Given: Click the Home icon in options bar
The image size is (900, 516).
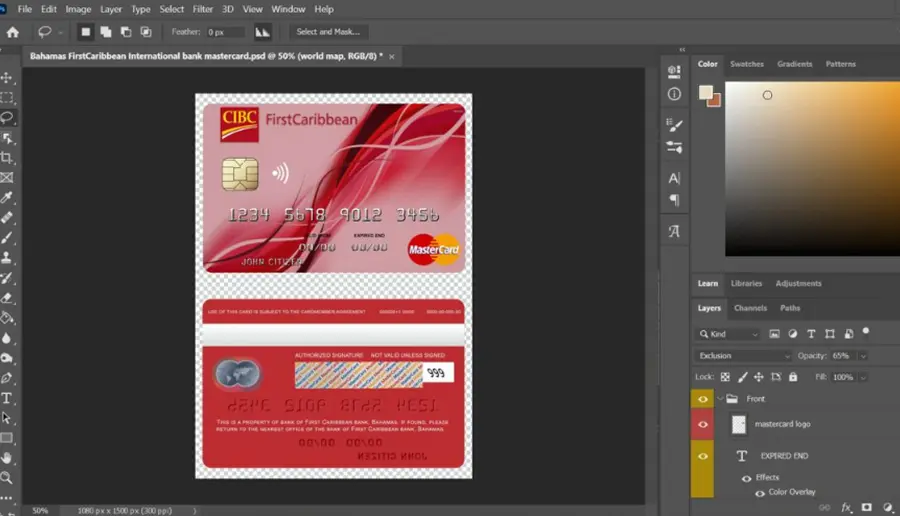Looking at the screenshot, I should (x=13, y=32).
